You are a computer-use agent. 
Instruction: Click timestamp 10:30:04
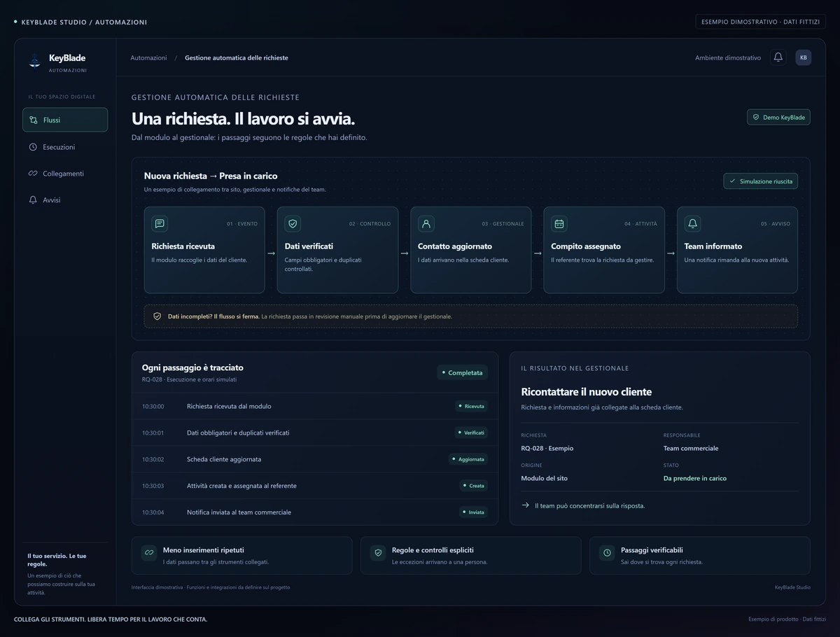tap(153, 512)
